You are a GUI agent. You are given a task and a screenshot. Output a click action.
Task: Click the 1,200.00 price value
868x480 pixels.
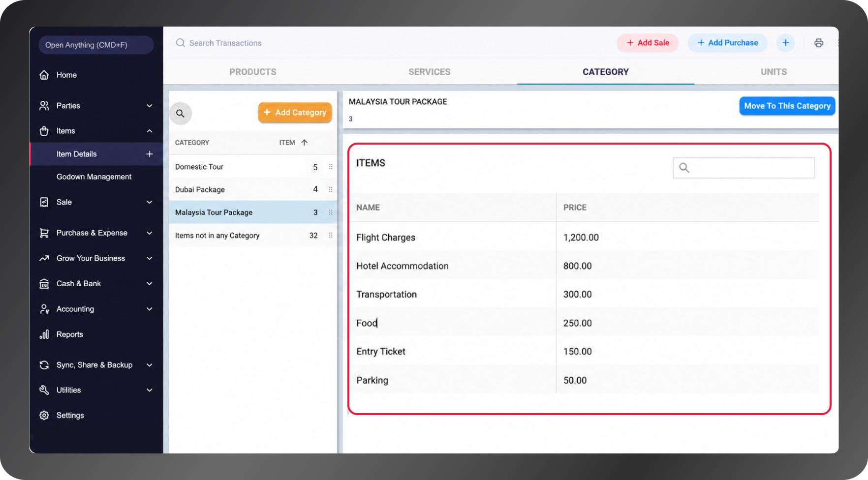pos(581,238)
